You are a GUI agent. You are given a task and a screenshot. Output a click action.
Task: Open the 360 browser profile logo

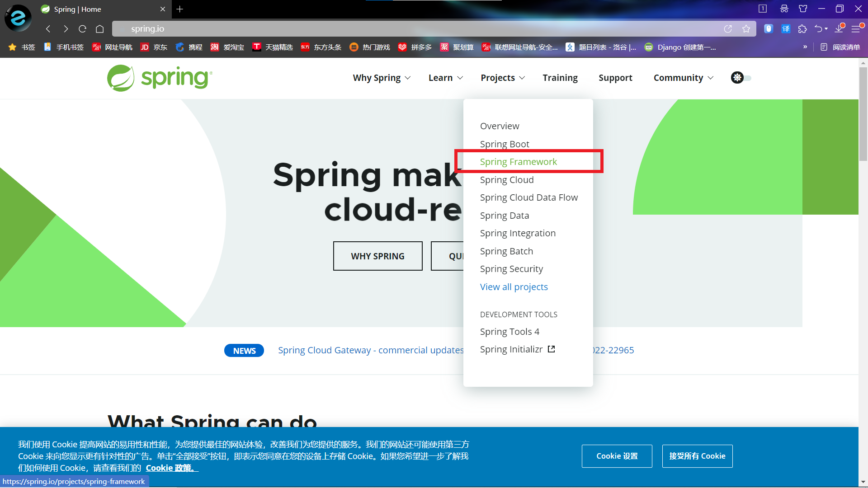(x=18, y=18)
